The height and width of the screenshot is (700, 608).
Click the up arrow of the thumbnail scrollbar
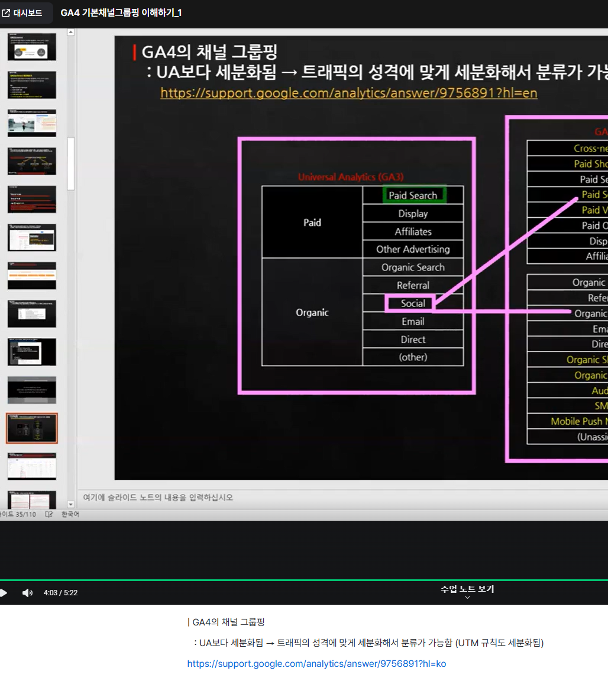71,33
